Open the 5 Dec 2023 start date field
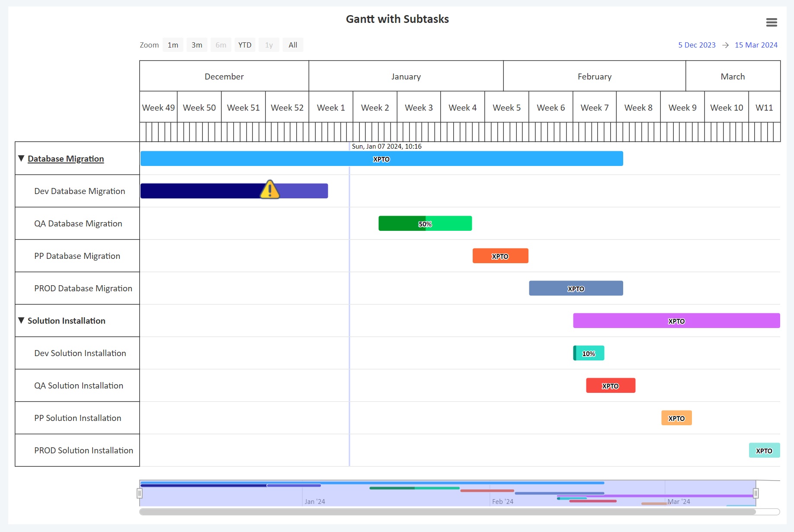 click(x=697, y=45)
